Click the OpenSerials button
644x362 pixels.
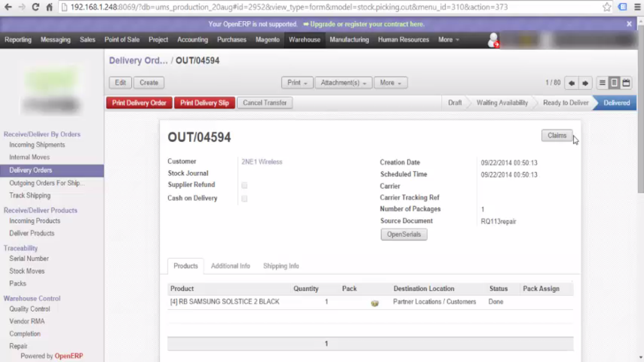tap(404, 234)
